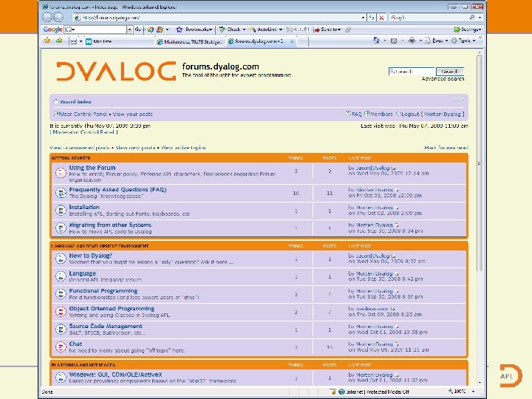
Task: Open the Page menu in command bar
Action: click(x=437, y=41)
